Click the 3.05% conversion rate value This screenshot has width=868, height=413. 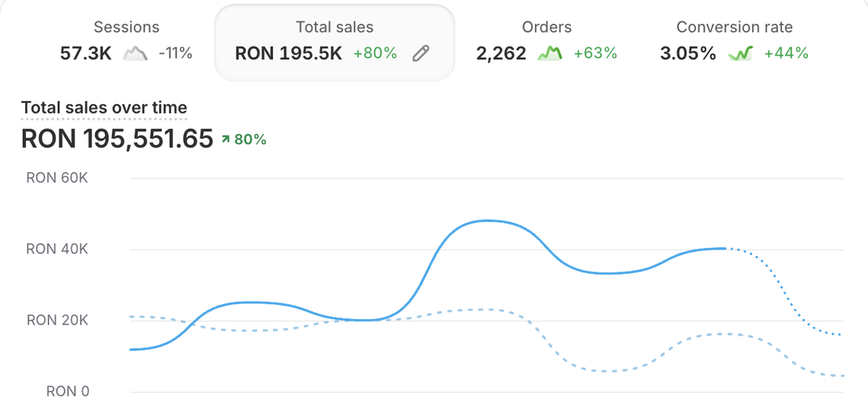point(688,54)
